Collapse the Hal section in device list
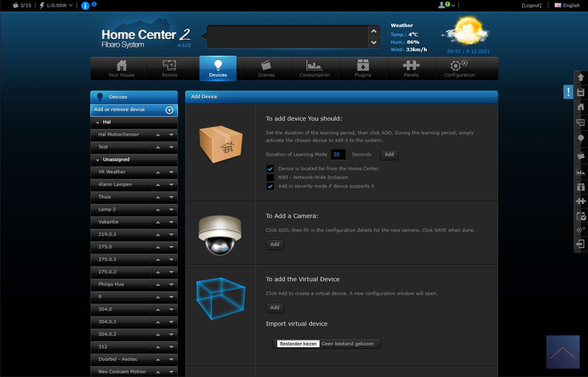588x377 pixels. 98,123
